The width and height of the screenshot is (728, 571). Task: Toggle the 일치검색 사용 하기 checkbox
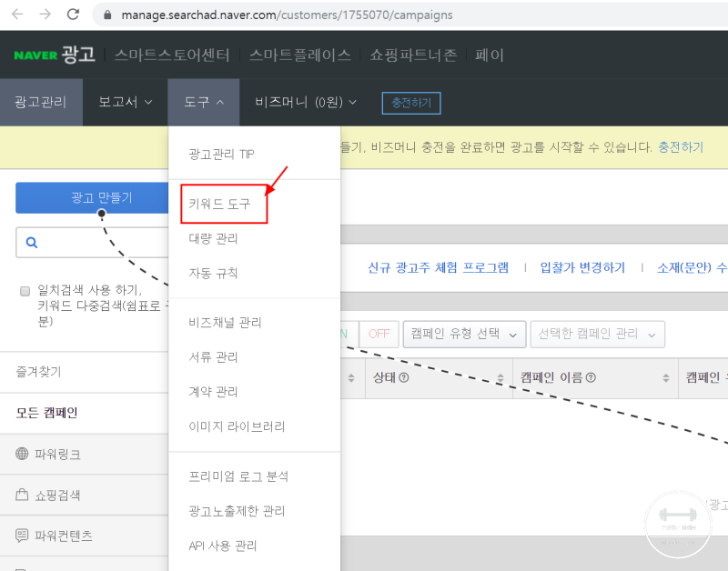25,291
